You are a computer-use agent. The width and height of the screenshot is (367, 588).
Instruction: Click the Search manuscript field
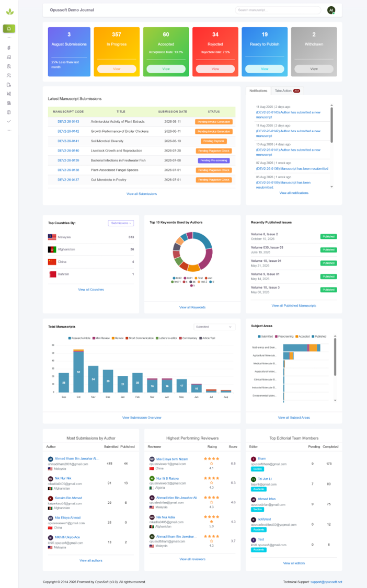(x=278, y=10)
